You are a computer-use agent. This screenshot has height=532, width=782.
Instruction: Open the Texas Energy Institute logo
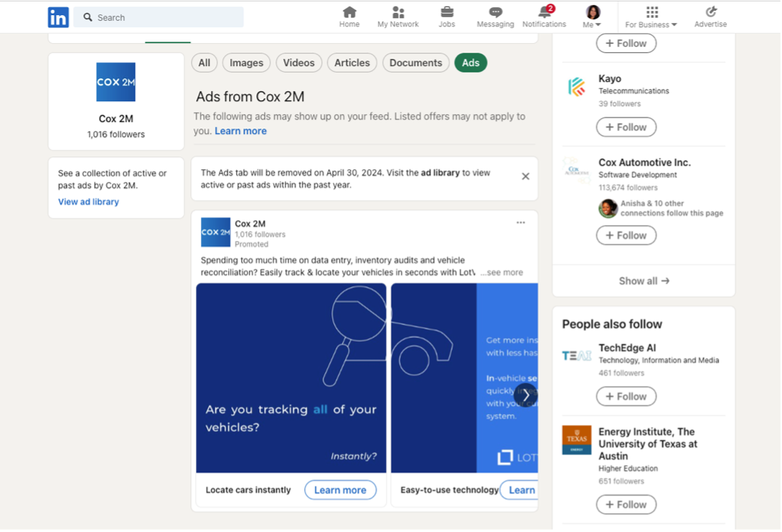[x=577, y=440]
